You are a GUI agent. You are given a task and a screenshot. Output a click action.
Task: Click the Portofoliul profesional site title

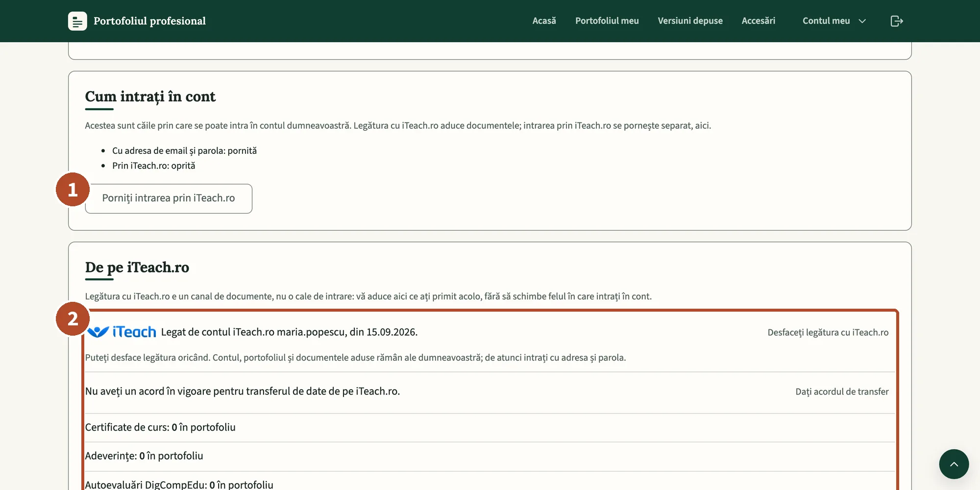tap(149, 21)
